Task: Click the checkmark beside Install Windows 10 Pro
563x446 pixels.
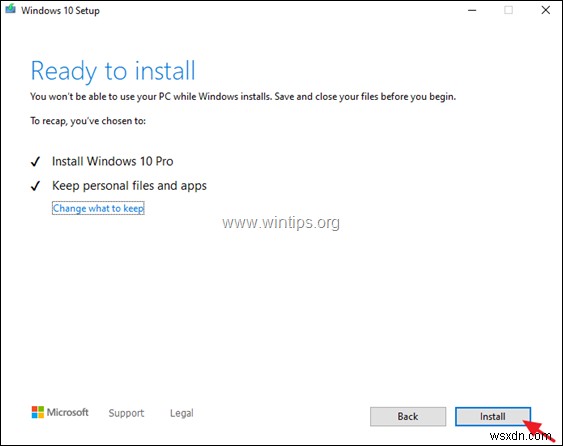Action: 35,162
